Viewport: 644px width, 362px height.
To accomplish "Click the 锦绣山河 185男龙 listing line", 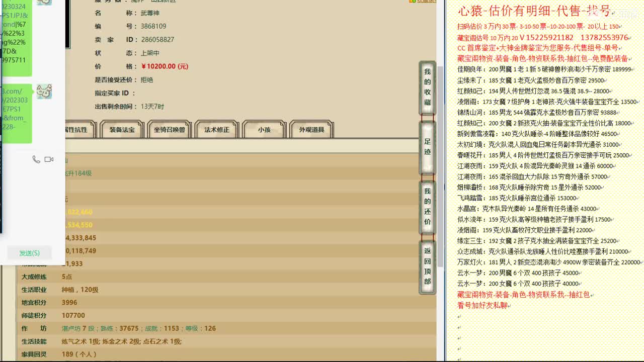I will [537, 113].
